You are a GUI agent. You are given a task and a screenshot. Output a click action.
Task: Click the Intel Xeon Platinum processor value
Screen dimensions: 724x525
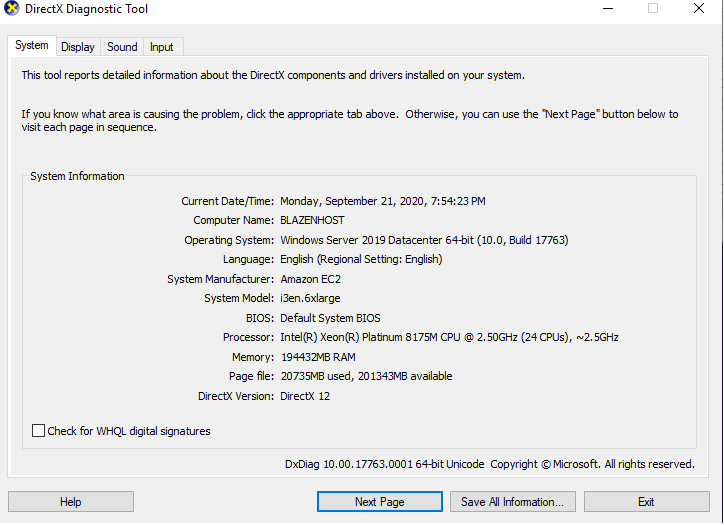(449, 338)
